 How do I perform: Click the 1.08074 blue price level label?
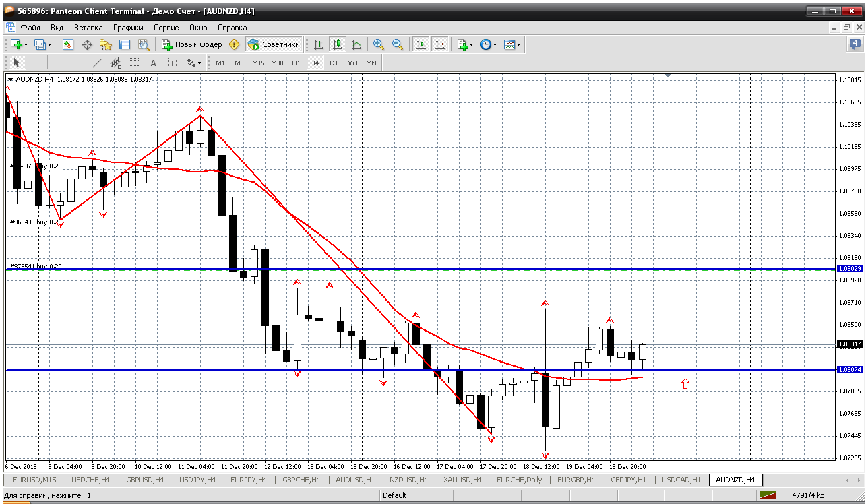click(x=849, y=370)
